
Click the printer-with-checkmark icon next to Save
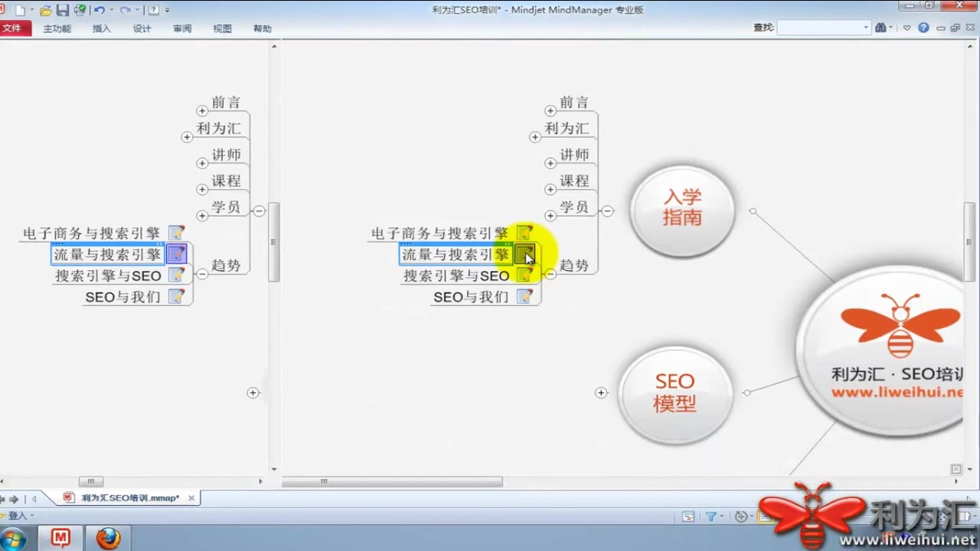click(x=80, y=10)
